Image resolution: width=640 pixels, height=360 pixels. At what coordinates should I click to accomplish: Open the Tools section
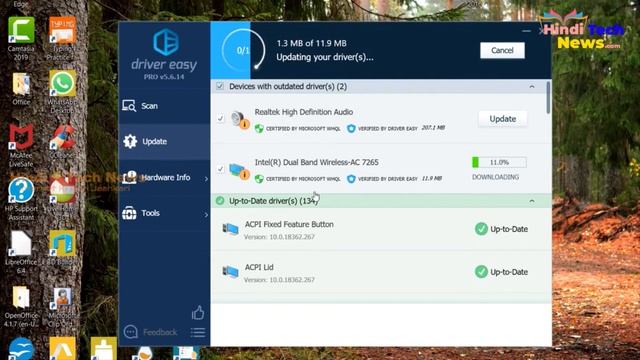point(164,213)
